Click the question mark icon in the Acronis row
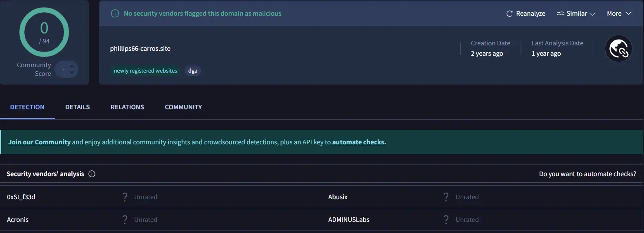The width and height of the screenshot is (644, 233). tap(125, 220)
